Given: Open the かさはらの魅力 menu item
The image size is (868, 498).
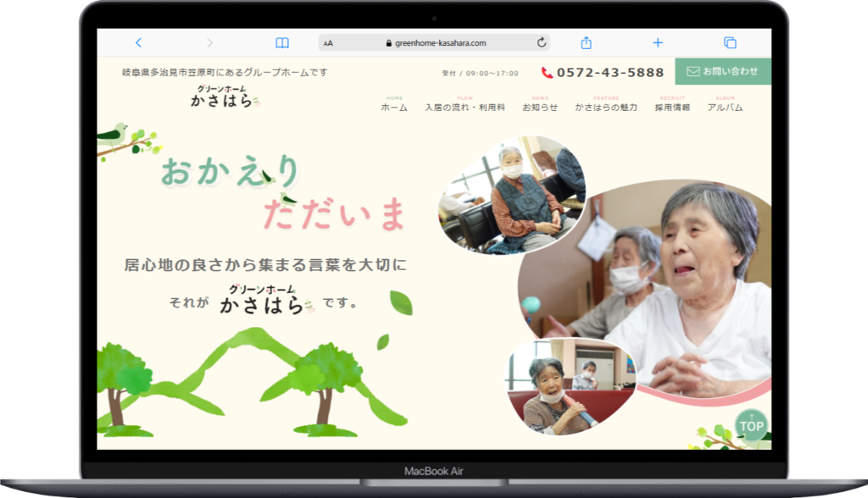Looking at the screenshot, I should point(606,104).
